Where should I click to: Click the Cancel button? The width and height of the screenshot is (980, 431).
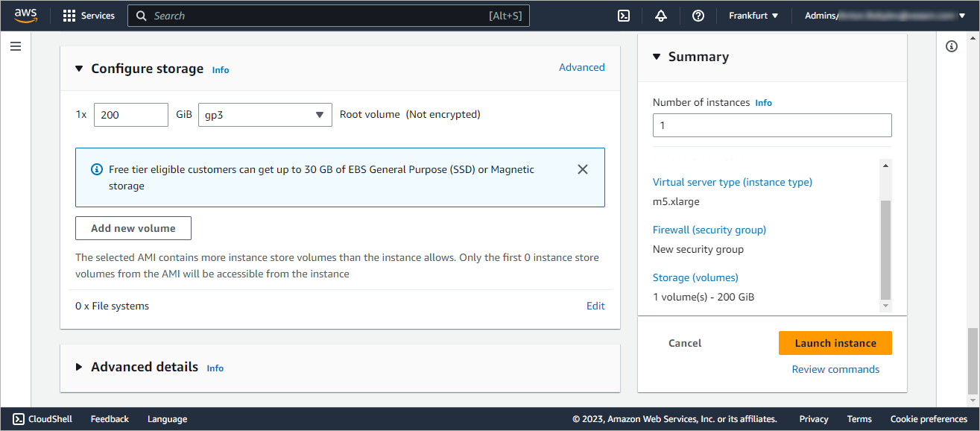pos(685,343)
